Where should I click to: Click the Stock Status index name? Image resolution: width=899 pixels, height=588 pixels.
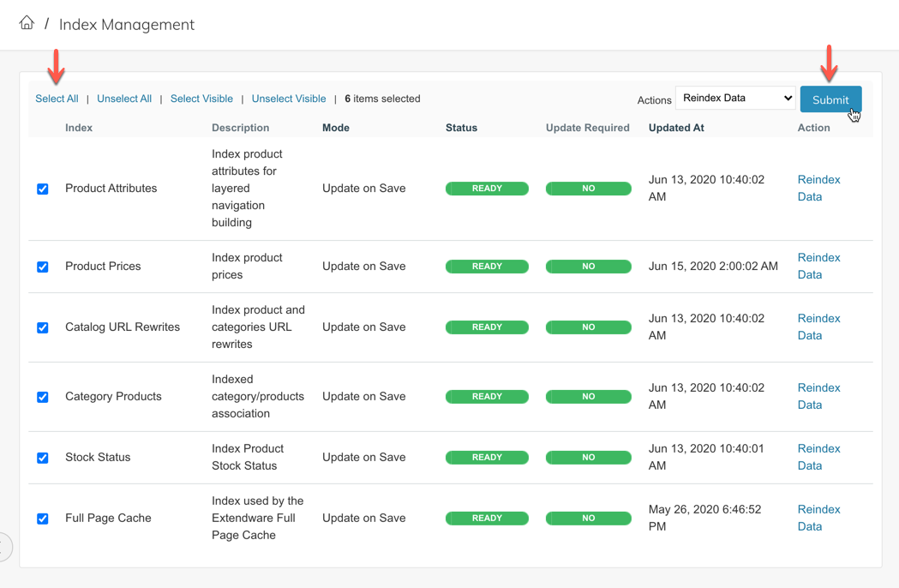click(98, 457)
